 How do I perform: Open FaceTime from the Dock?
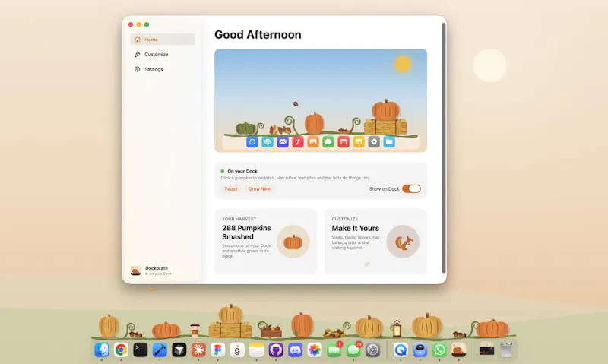tap(334, 350)
